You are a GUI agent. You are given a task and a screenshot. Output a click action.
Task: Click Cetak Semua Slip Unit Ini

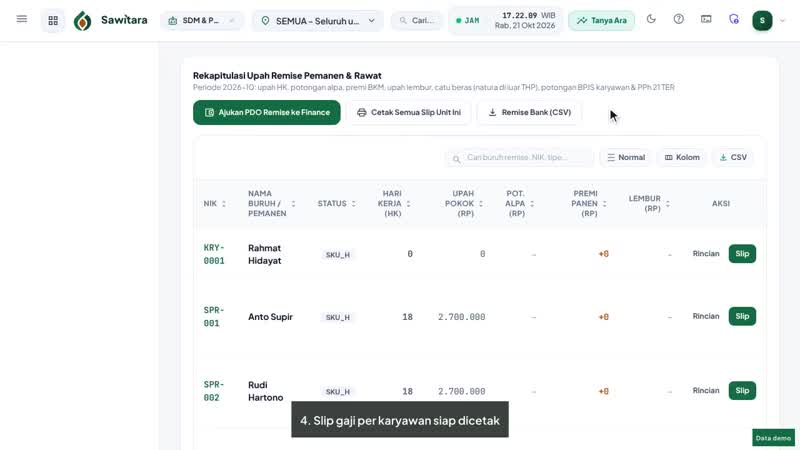(x=409, y=112)
